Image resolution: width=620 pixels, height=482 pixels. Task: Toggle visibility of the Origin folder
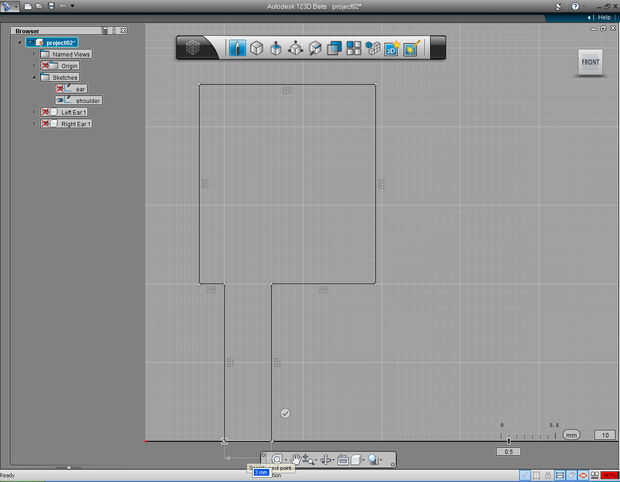point(45,66)
